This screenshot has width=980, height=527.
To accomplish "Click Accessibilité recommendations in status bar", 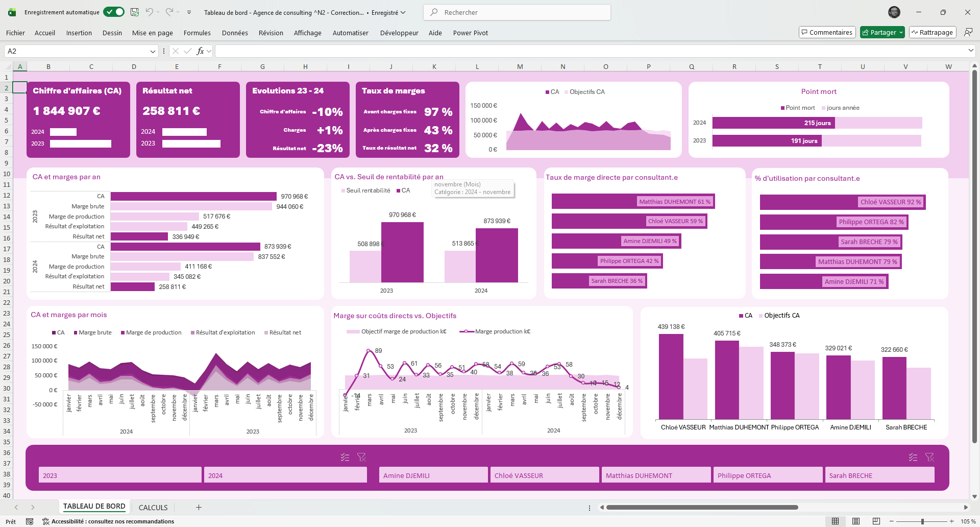I will pos(108,521).
